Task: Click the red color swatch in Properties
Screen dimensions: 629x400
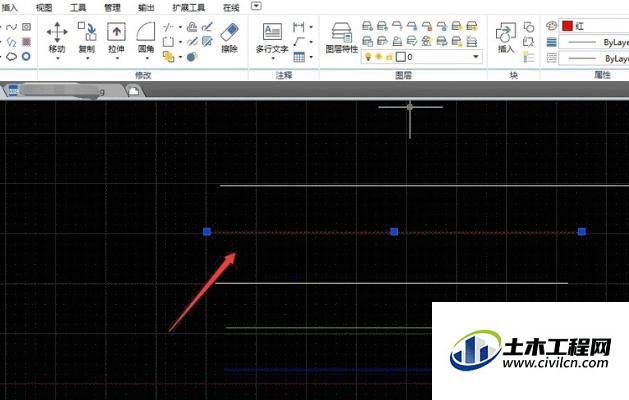Action: click(567, 26)
